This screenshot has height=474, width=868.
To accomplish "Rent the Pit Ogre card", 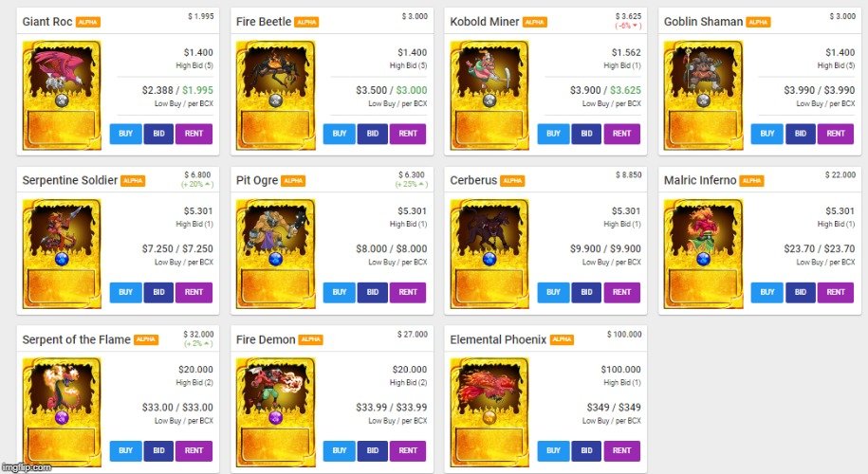I will click(408, 292).
